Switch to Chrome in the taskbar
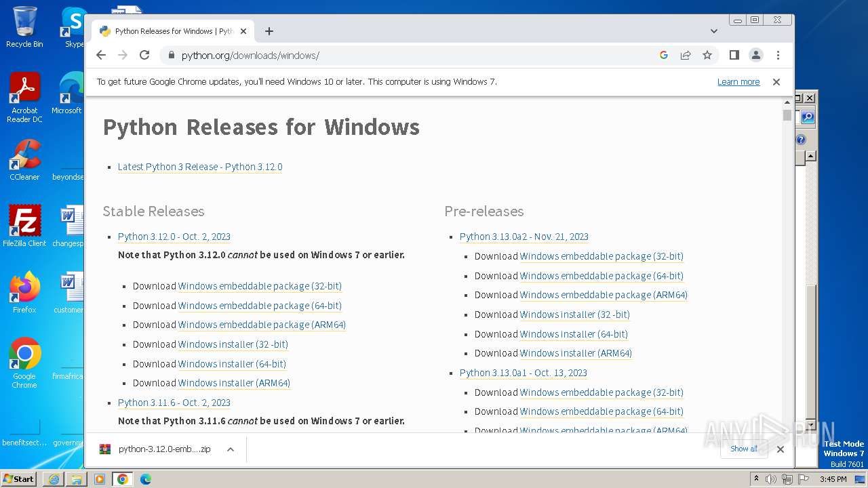The width and height of the screenshot is (868, 488). point(123,479)
